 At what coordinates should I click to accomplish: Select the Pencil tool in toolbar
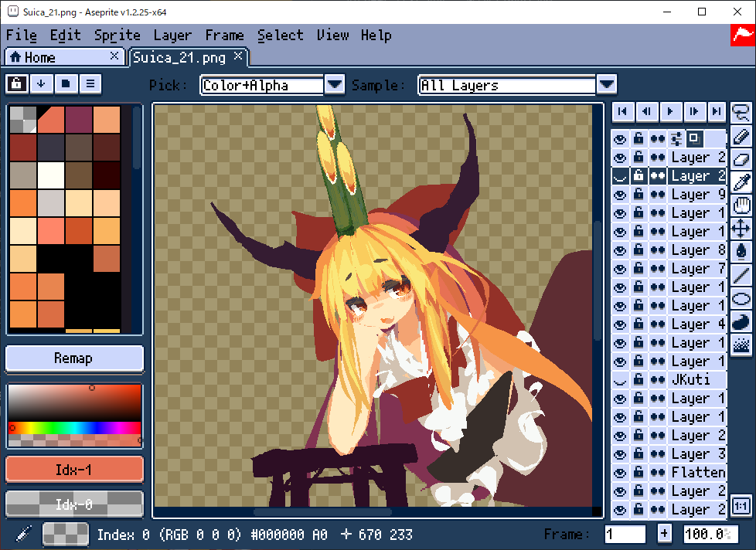coord(741,136)
